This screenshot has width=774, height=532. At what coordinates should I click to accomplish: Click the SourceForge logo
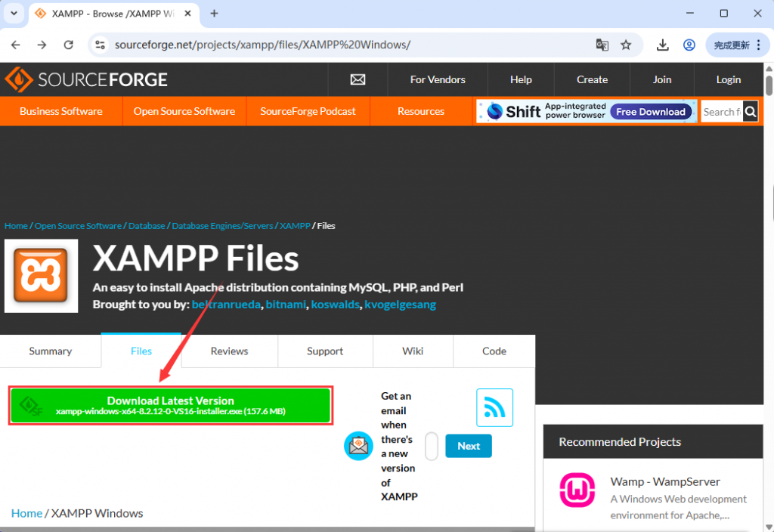(85, 79)
